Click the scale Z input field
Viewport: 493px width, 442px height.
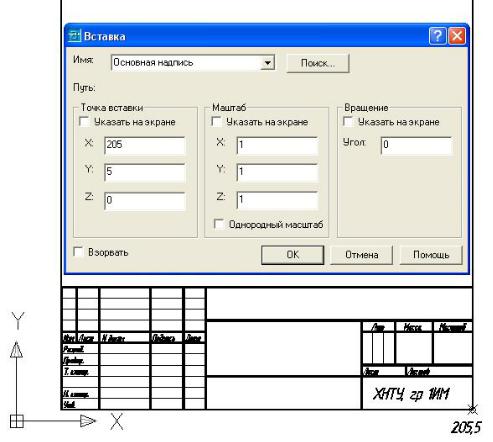click(x=277, y=200)
